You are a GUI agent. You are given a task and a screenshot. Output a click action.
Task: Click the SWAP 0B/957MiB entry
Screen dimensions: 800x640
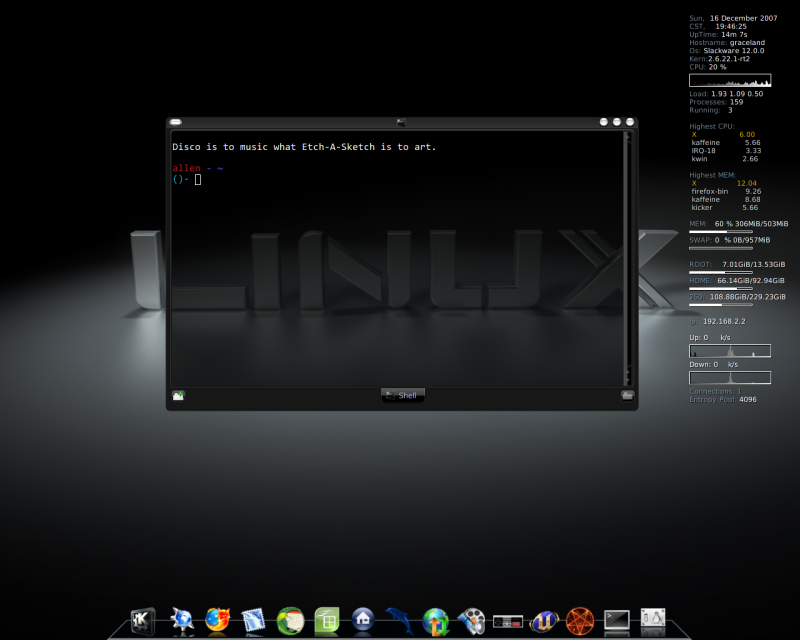click(730, 240)
